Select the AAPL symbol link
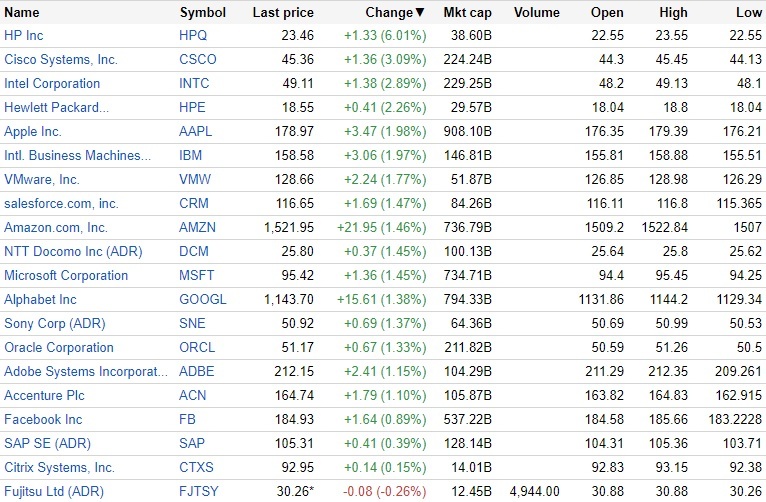The image size is (766, 502). coord(197,132)
